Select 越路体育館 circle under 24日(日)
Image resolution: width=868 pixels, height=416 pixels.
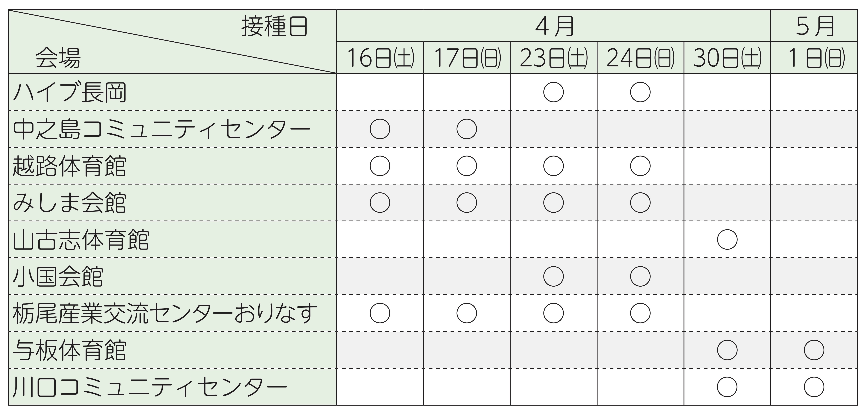(640, 166)
